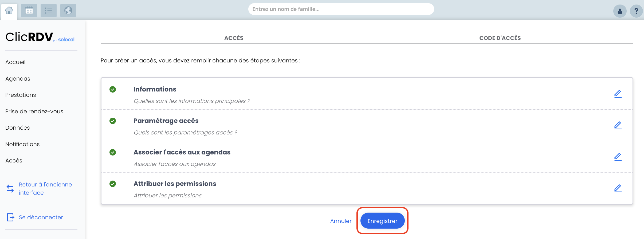Edit the Informations step with pencil icon
This screenshot has height=239, width=644.
(x=618, y=94)
